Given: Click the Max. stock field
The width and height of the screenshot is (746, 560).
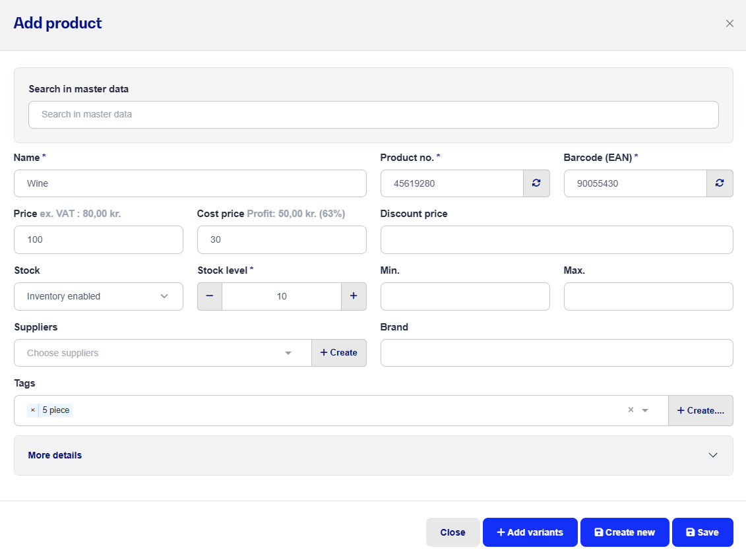Looking at the screenshot, I should point(648,296).
